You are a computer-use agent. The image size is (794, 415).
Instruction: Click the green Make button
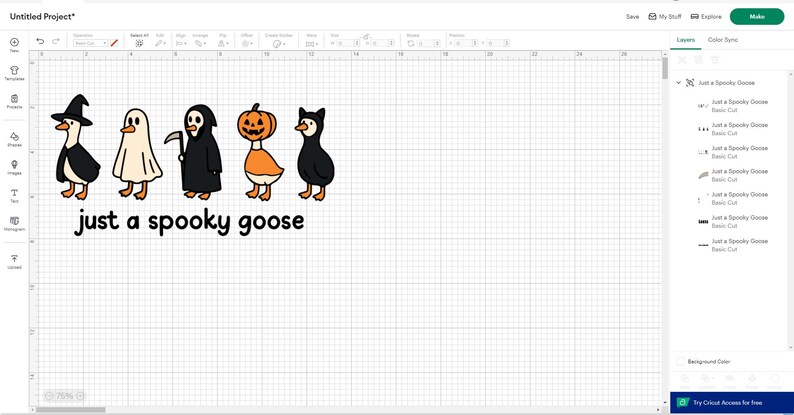pos(757,17)
